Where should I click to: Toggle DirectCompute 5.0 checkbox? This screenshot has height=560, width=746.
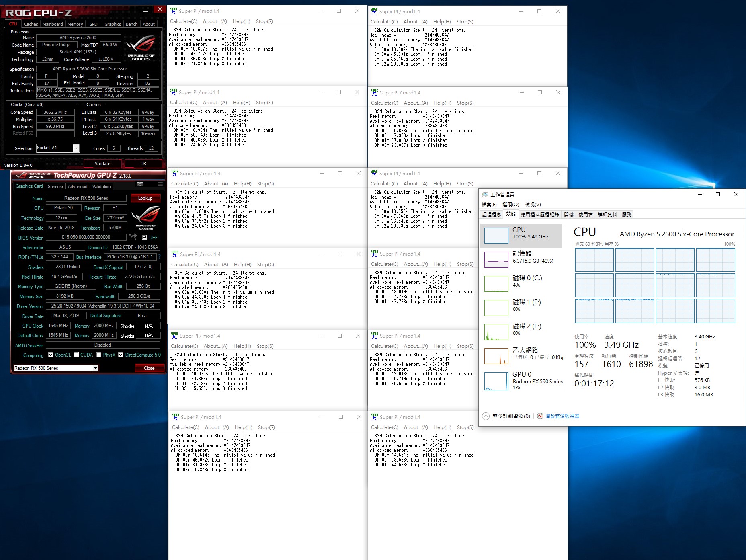click(121, 355)
